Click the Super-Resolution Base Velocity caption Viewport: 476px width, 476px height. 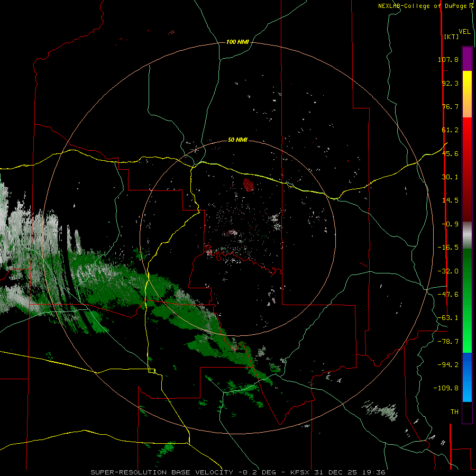(238, 472)
